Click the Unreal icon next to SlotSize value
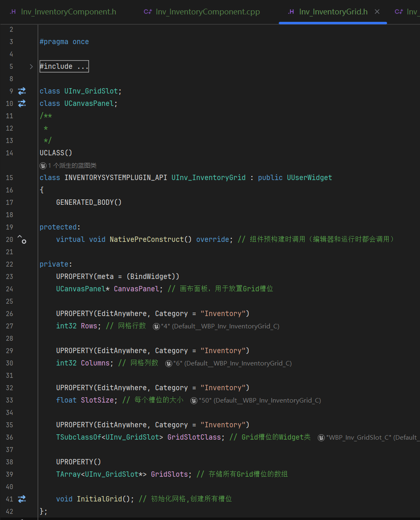Screen dimensions: 420x520 (194, 401)
